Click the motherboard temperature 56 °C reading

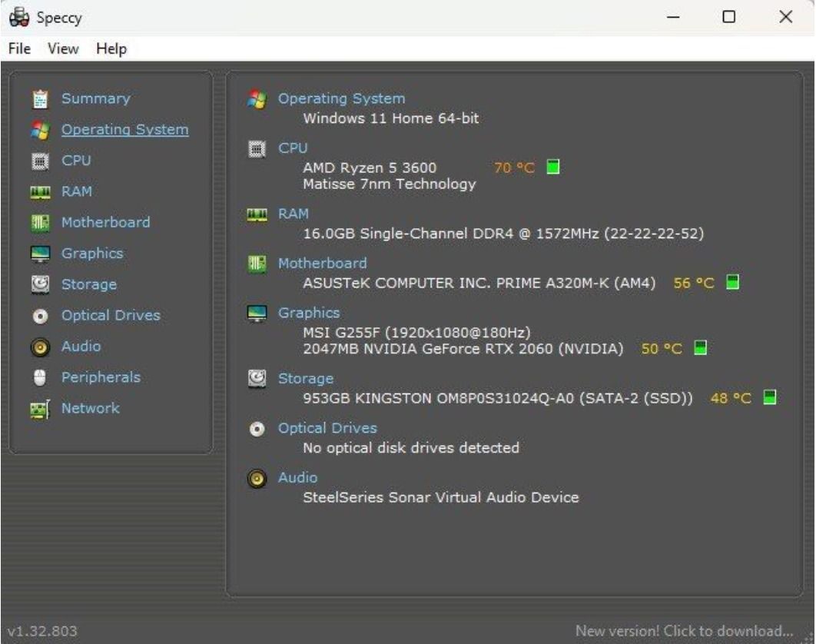[694, 283]
